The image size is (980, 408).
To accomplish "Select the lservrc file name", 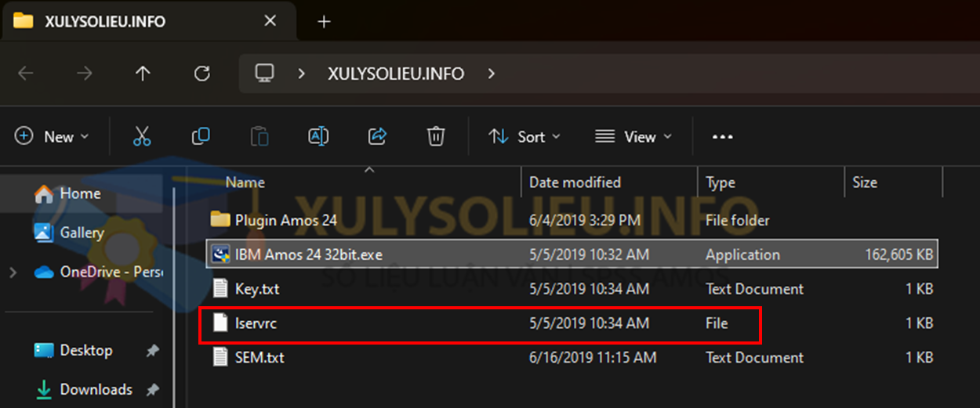I will click(x=256, y=323).
